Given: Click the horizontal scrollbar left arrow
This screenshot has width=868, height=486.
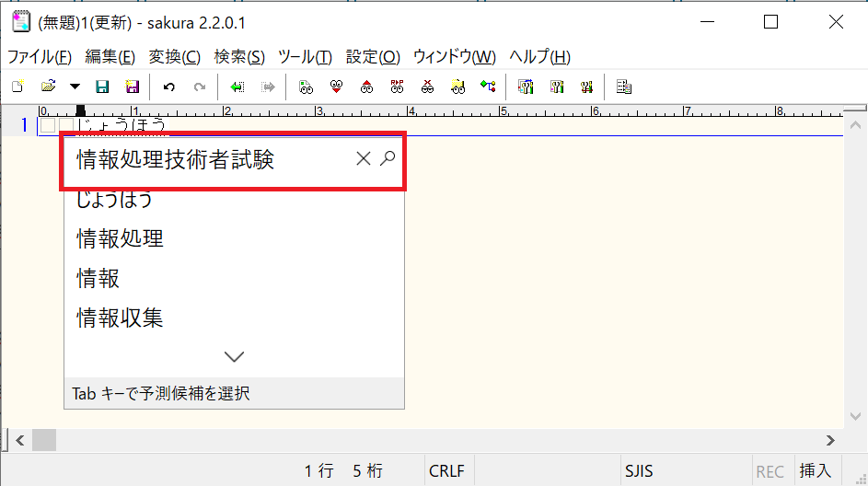Looking at the screenshot, I should (x=20, y=441).
